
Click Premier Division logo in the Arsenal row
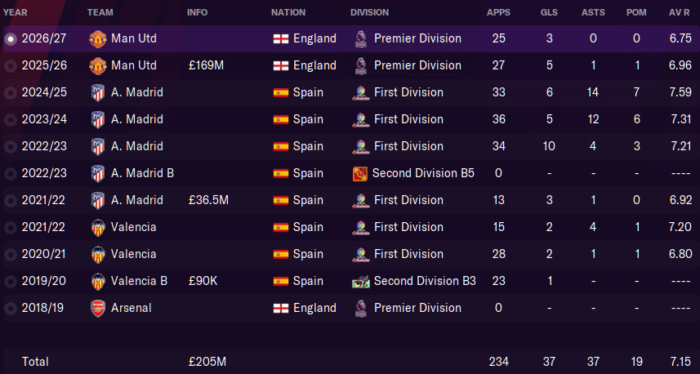pyautogui.click(x=361, y=308)
